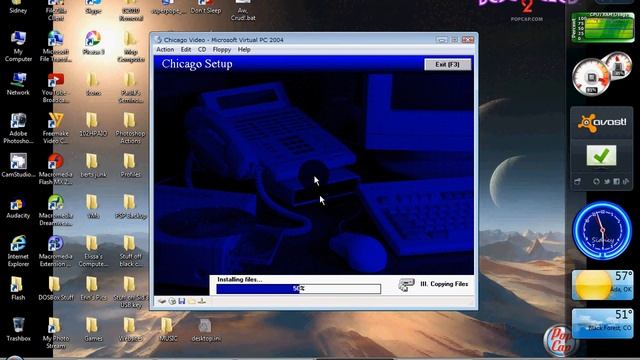Select the 'III. Copying Files' step label
The width and height of the screenshot is (640, 360).
[444, 284]
